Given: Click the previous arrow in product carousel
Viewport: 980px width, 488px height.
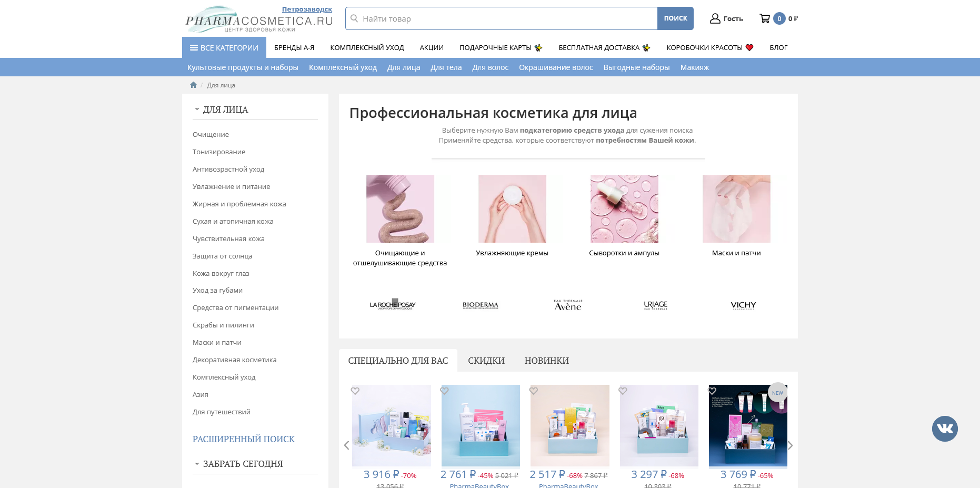Looking at the screenshot, I should 346,445.
